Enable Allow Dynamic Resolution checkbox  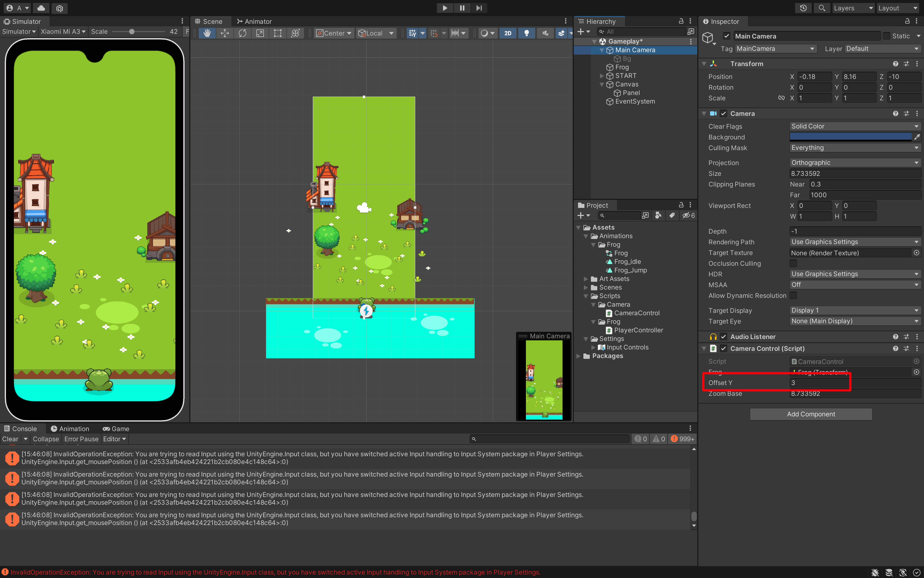794,295
